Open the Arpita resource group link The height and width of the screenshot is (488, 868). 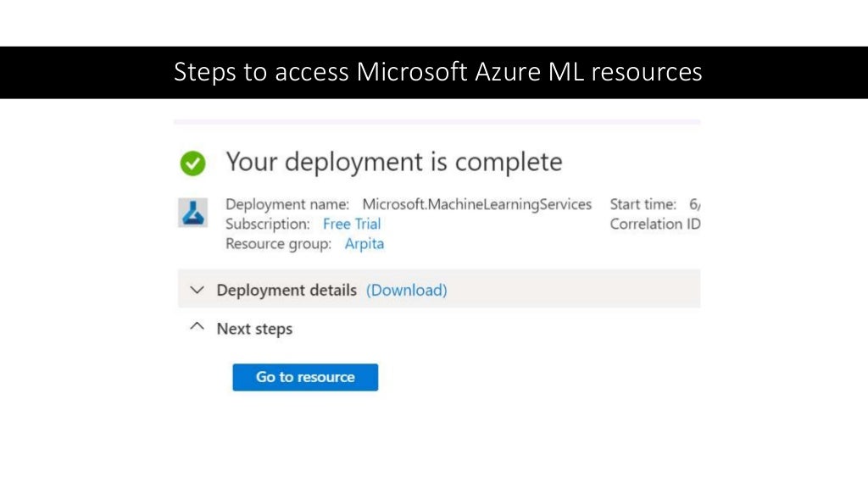364,244
